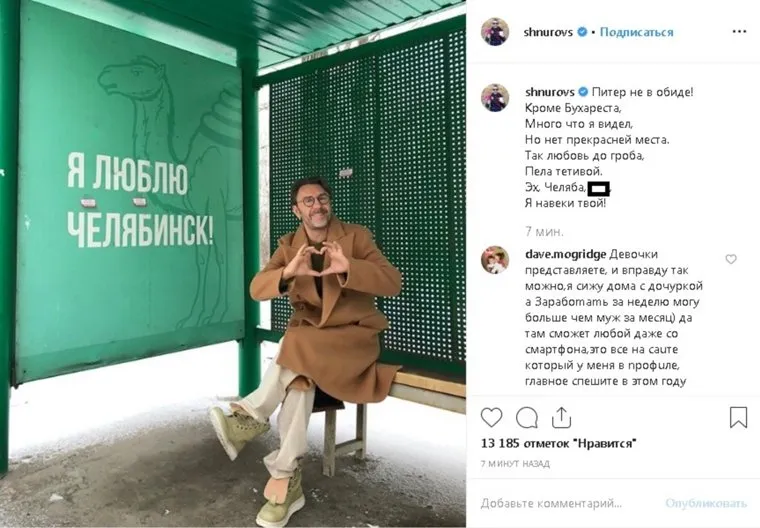Screen dimensions: 760x528
Task: Click the post photo of man
Action: pos(233,264)
